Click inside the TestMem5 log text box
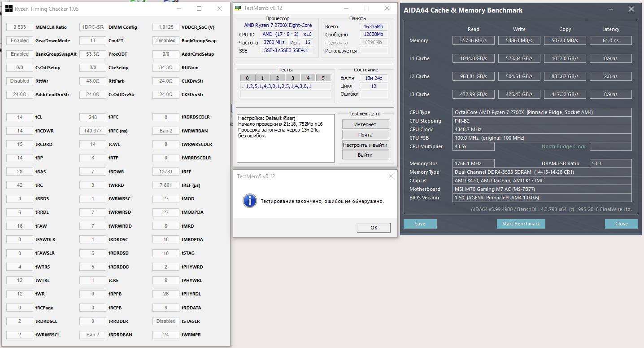This screenshot has width=644, height=348. coord(286,138)
